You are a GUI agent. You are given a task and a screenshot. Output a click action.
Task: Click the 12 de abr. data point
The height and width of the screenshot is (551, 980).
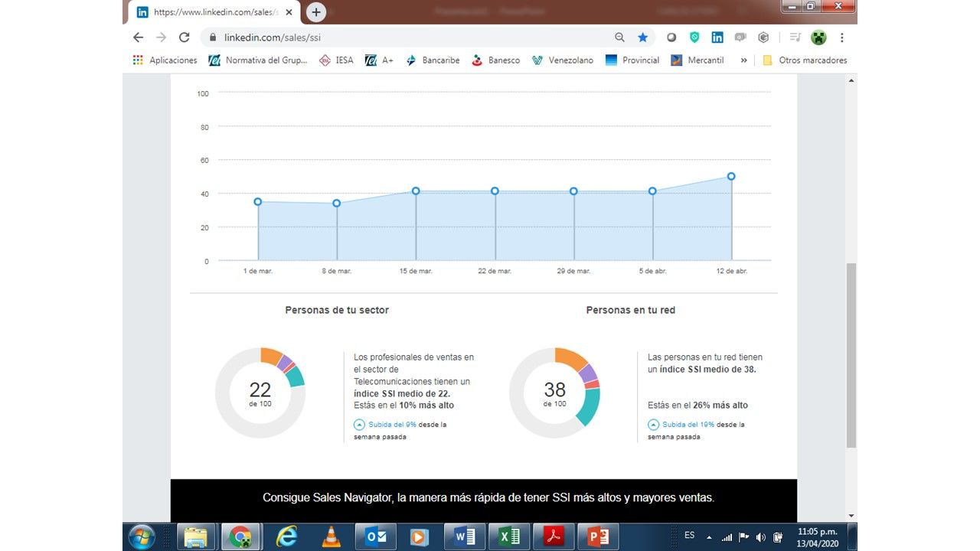click(x=731, y=177)
